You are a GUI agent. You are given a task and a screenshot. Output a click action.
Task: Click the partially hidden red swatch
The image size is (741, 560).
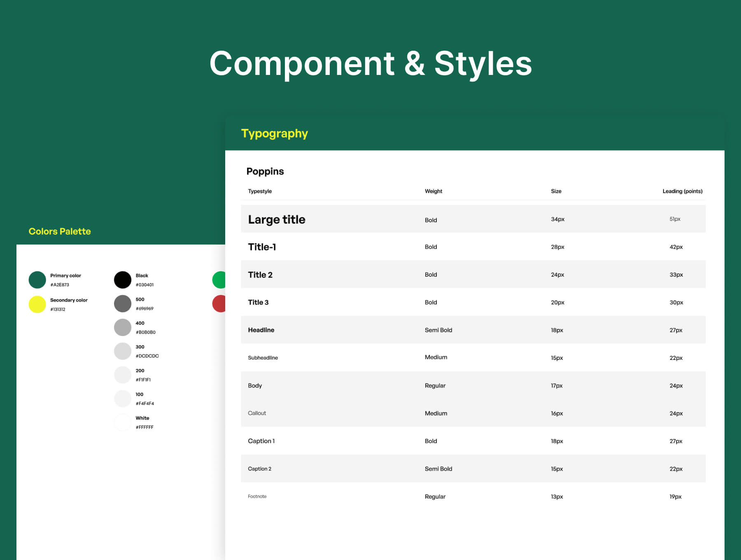[x=219, y=303]
